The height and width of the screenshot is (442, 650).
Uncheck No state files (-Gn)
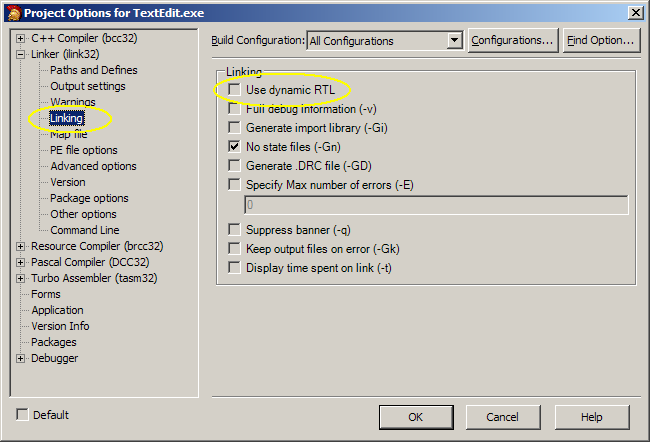pyautogui.click(x=235, y=147)
